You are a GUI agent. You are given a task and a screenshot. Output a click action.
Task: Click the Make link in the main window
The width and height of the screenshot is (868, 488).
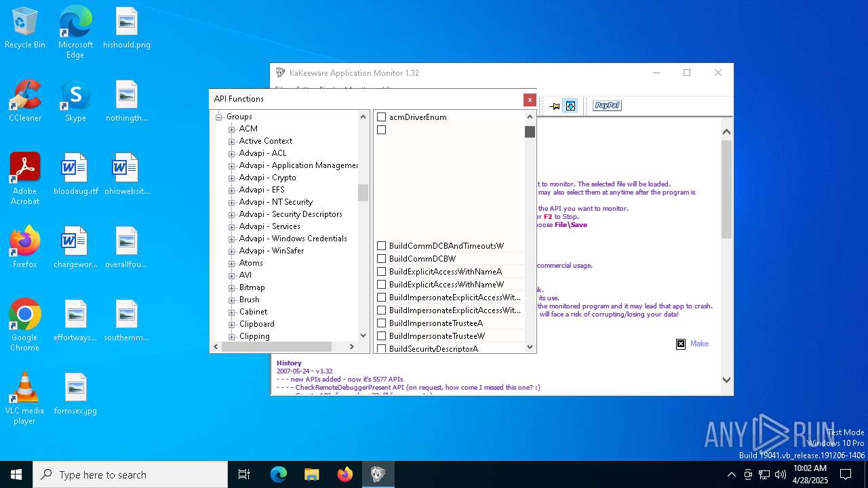[699, 344]
